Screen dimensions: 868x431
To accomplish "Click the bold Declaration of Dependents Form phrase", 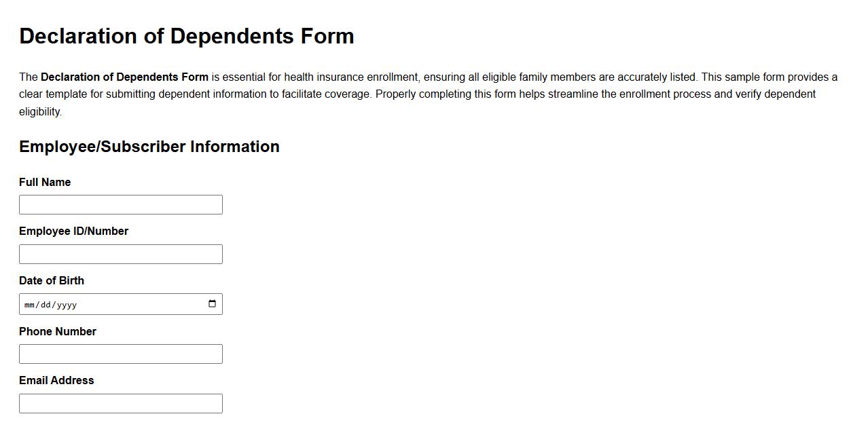I will pyautogui.click(x=125, y=77).
